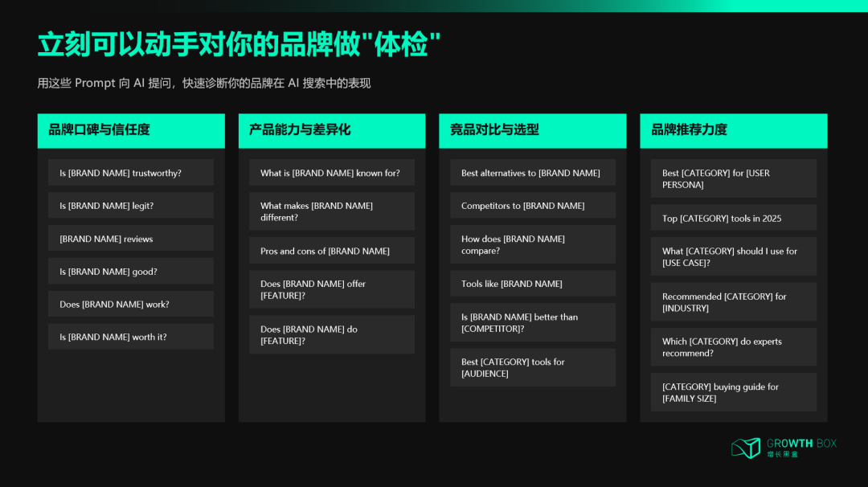Click "Does [BRAND NAME] work?" prompt
Screen dimensions: 868x487
pyautogui.click(x=130, y=304)
